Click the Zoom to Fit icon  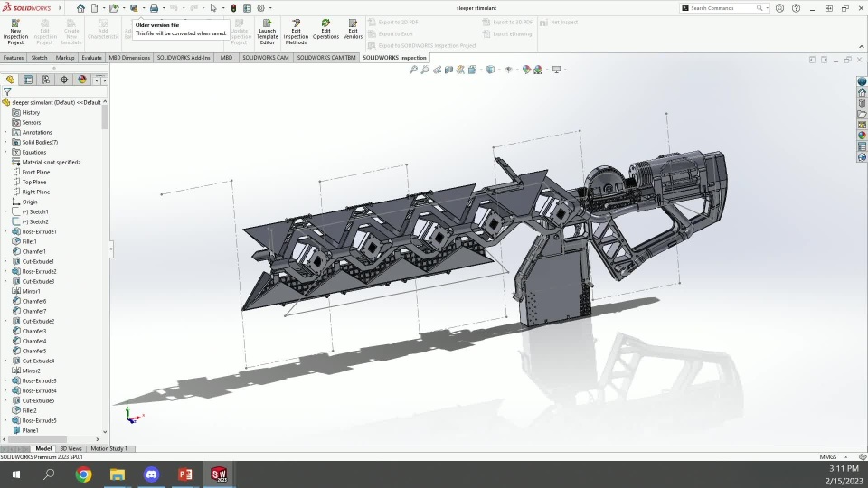[x=414, y=70]
